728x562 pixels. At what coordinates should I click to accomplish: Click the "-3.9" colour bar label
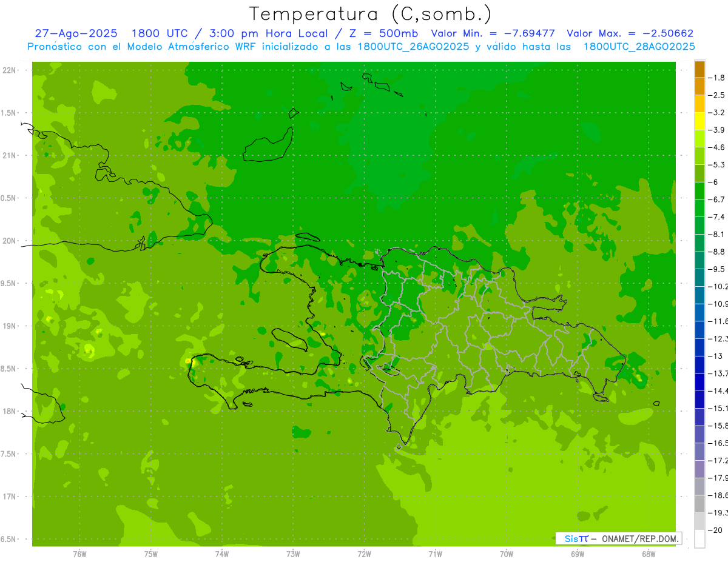click(x=717, y=130)
